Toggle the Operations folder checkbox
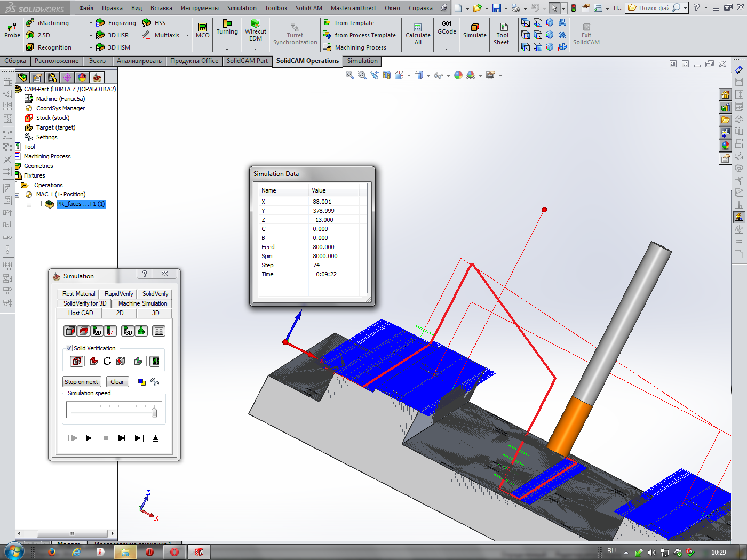This screenshot has height=560, width=747. tap(17, 185)
